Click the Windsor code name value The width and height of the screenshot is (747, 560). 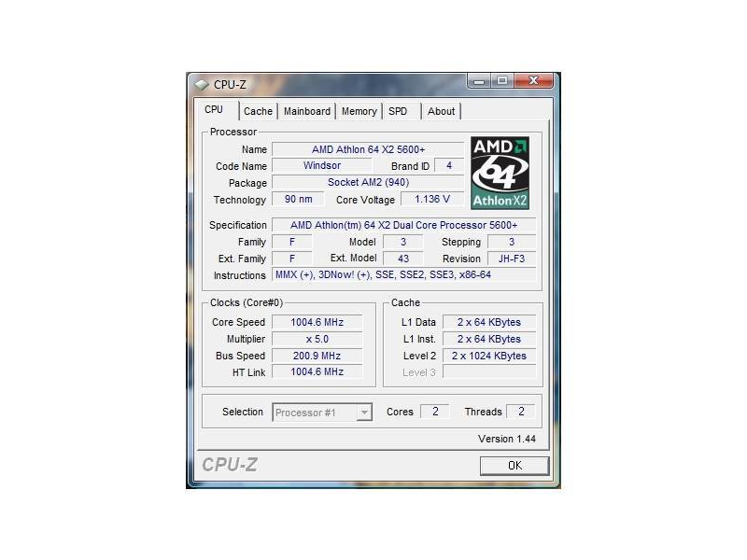pos(322,166)
